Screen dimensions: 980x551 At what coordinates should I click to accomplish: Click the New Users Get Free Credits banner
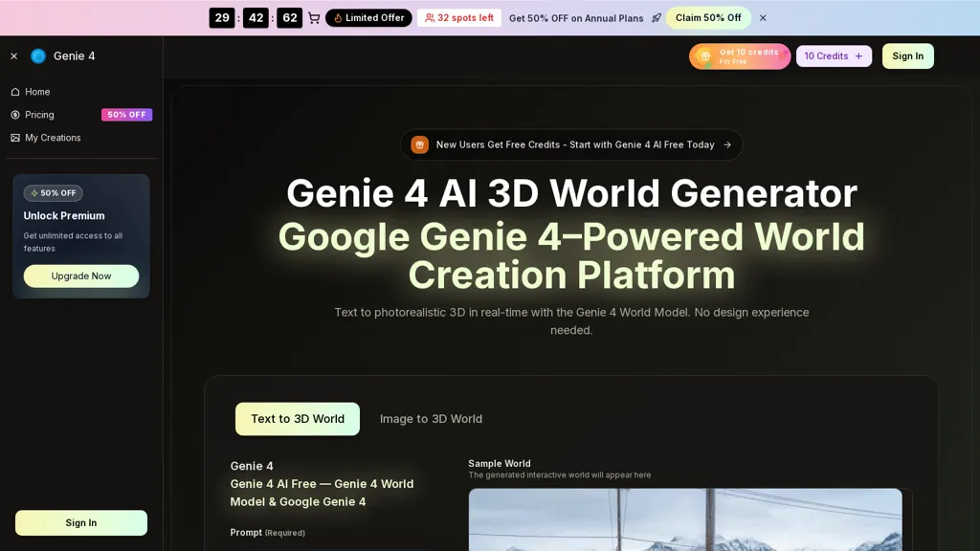tap(571, 145)
